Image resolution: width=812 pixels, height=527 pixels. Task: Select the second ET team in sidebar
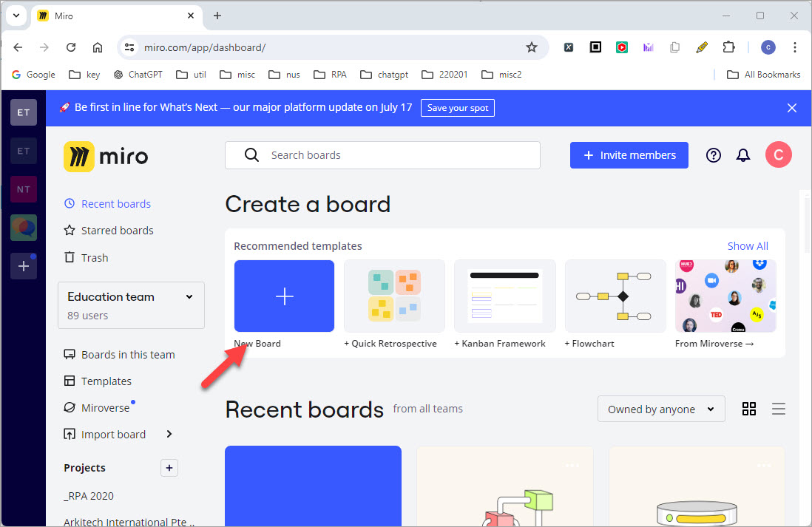(x=24, y=152)
